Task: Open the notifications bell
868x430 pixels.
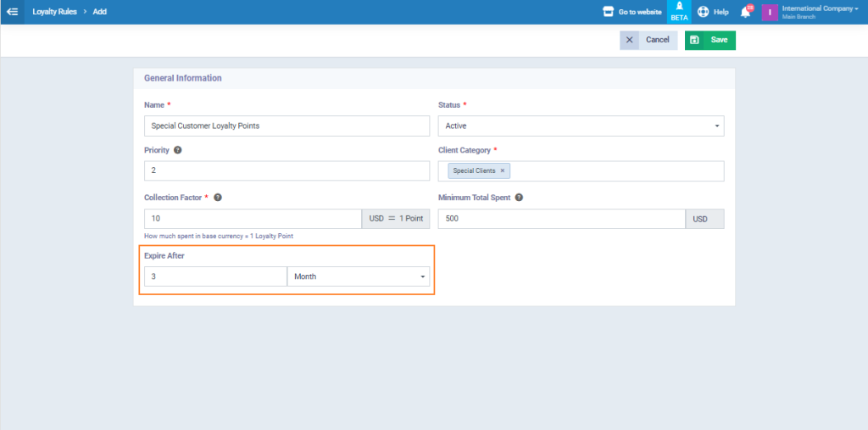Action: click(746, 12)
